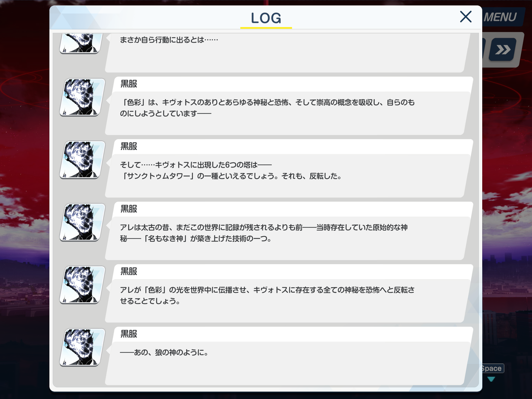Click the teal down arrow below Space
Viewport: 532px width, 399px height.
point(491,379)
